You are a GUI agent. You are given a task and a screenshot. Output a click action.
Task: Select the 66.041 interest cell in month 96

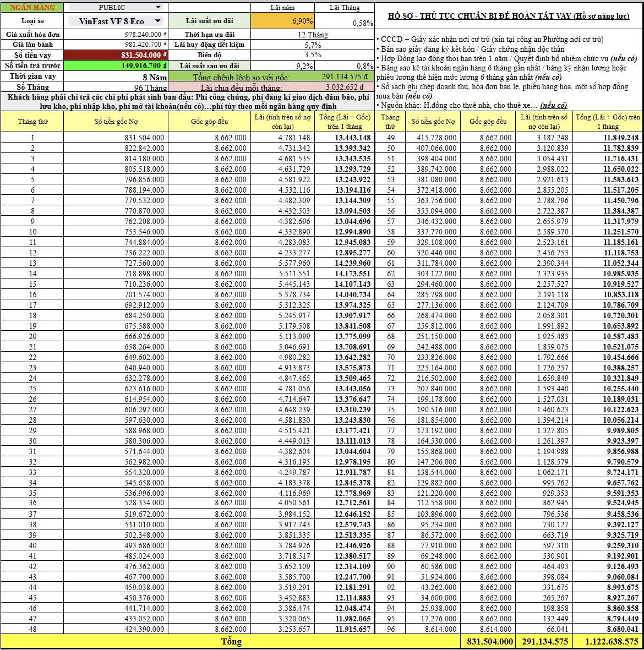544,629
